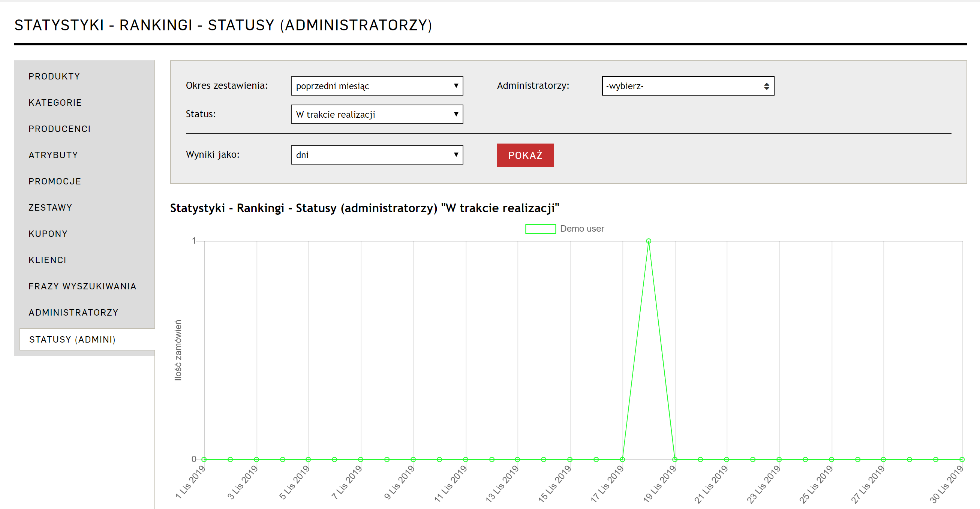Select FRAZY WYSZUKIWANIA menu item
The height and width of the screenshot is (509, 980).
click(x=82, y=286)
